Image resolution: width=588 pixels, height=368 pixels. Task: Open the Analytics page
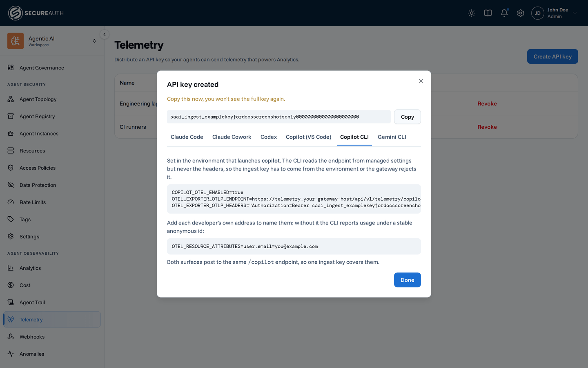[x=52, y=268]
